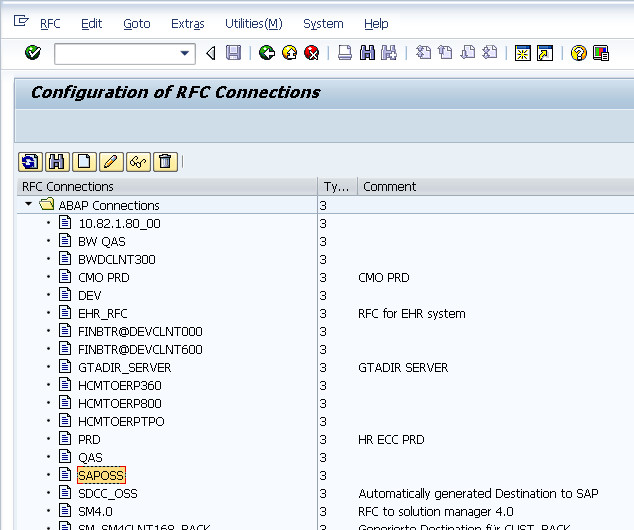
Task: Select the 10.82.1.80_00 connection
Action: click(x=119, y=224)
